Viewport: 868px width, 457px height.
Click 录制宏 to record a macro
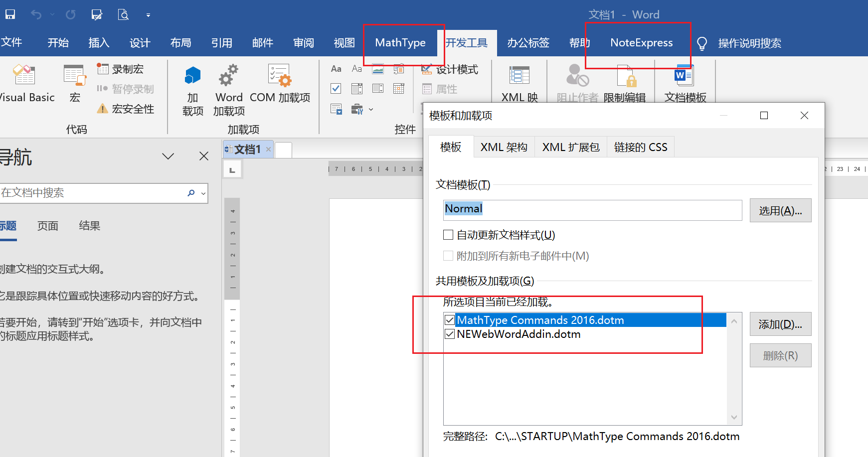pyautogui.click(x=120, y=69)
